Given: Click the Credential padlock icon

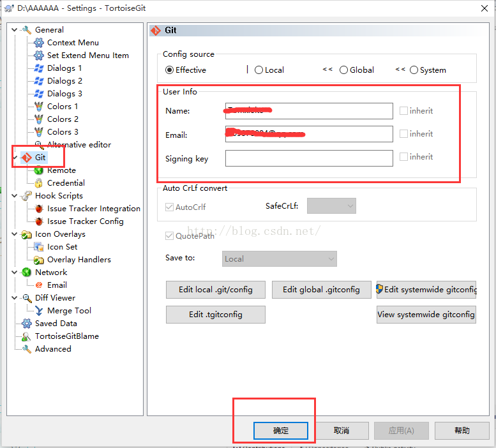Looking at the screenshot, I should tap(38, 183).
